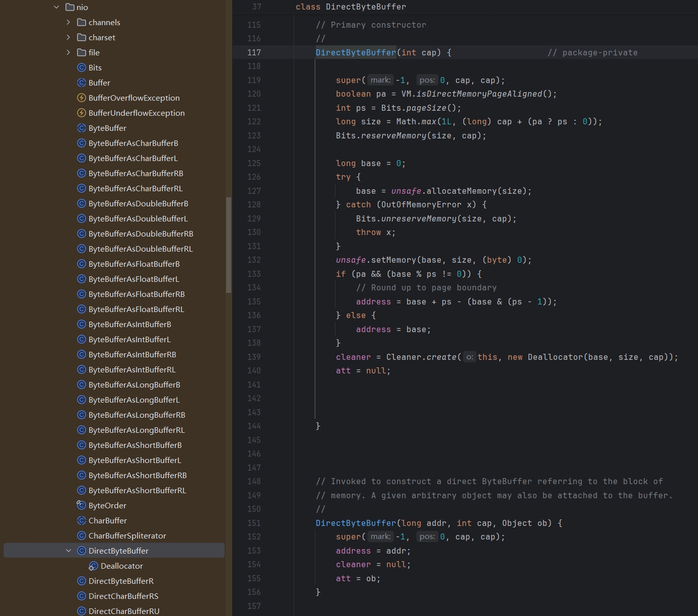
Task: Click the ByteBufferAsFloatBufferB class icon
Action: [82, 264]
